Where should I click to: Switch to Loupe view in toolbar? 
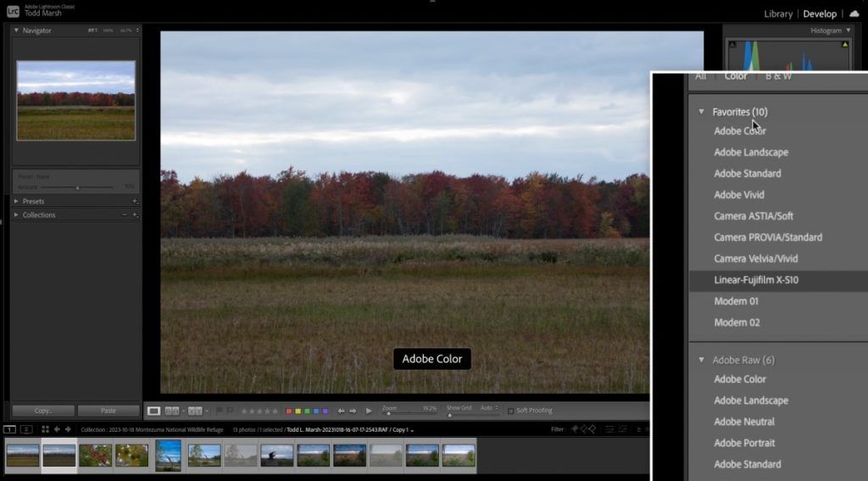point(153,411)
